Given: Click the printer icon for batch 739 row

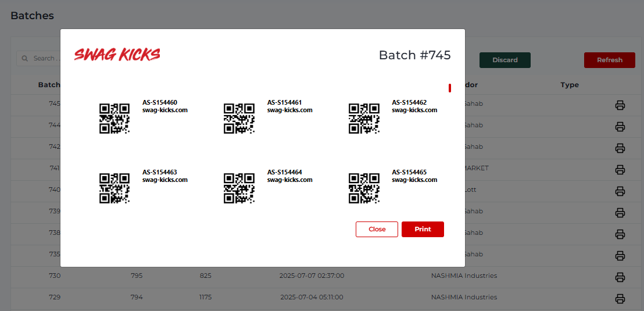Looking at the screenshot, I should point(620,213).
